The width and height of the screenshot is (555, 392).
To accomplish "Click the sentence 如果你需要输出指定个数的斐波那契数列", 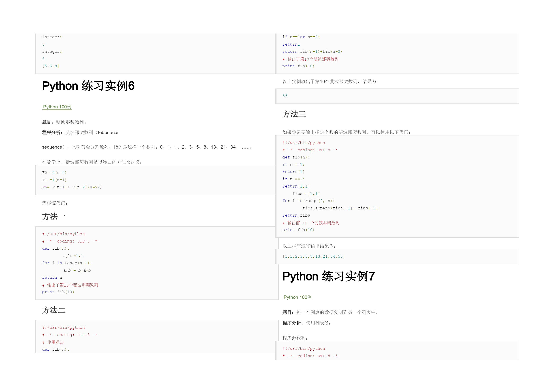I will (x=346, y=132).
